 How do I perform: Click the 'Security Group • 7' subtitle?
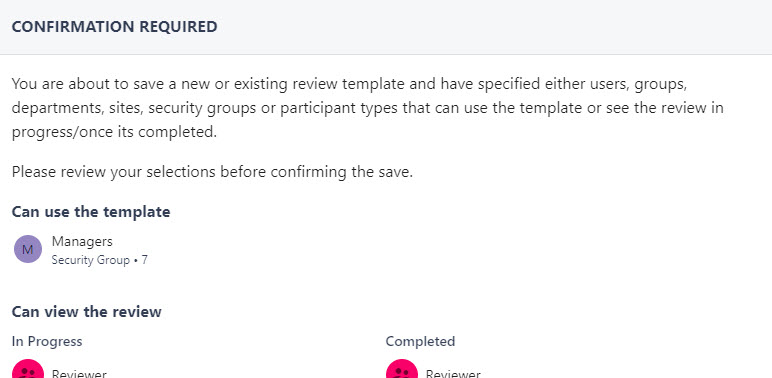pyautogui.click(x=99, y=260)
